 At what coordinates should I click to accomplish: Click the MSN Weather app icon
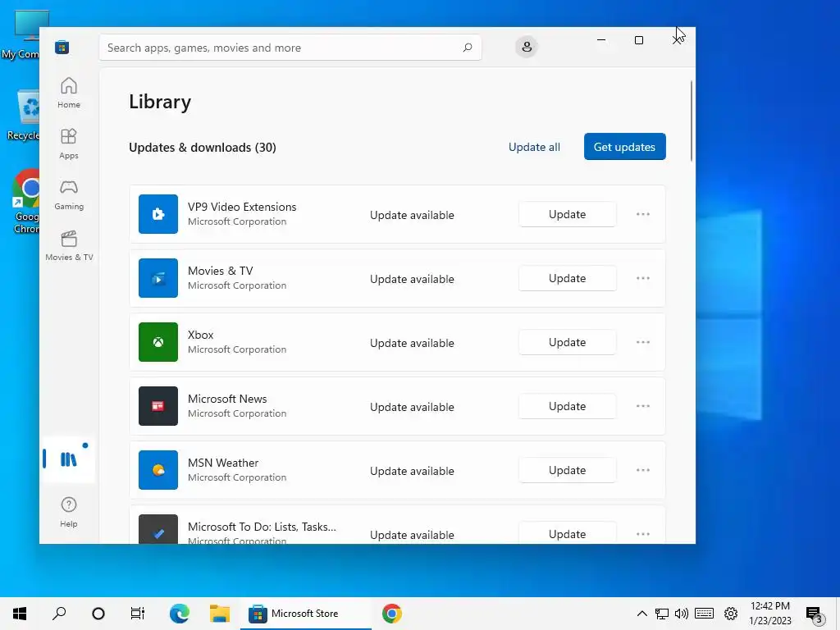coord(158,470)
